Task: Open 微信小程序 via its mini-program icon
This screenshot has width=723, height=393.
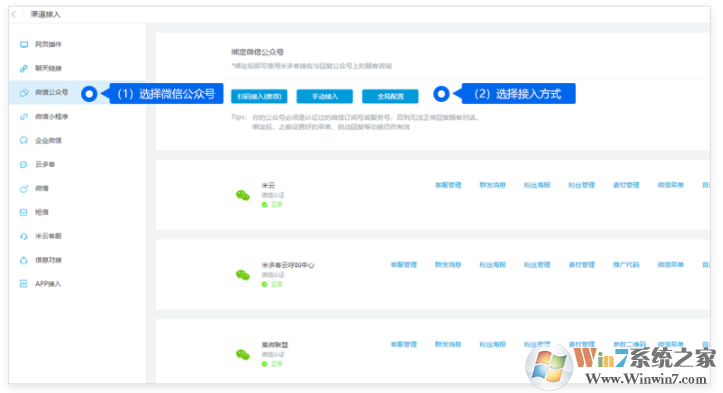Action: [24, 117]
